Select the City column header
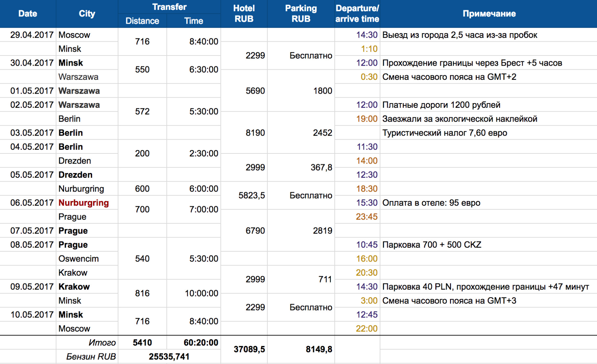597x364 pixels. click(87, 14)
